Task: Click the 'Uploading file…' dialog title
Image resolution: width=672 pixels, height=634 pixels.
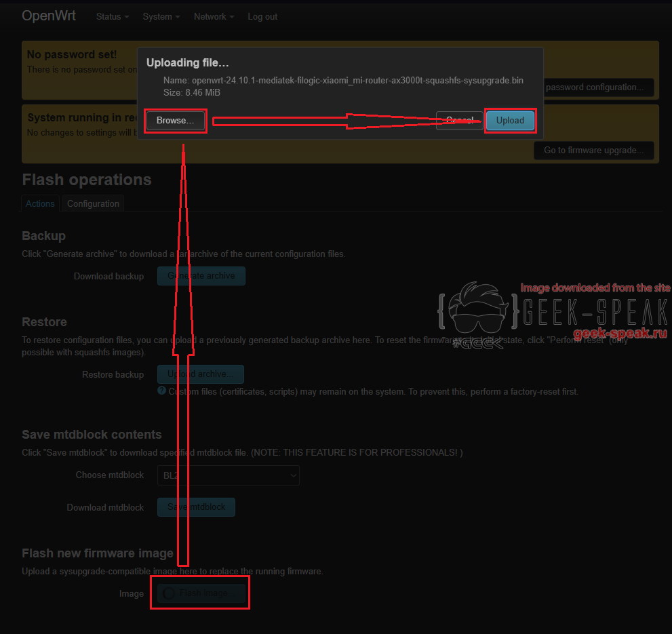Action: 188,62
